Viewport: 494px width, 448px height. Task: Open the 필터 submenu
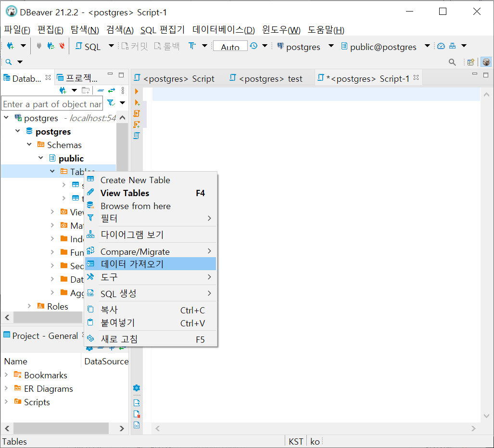[151, 218]
